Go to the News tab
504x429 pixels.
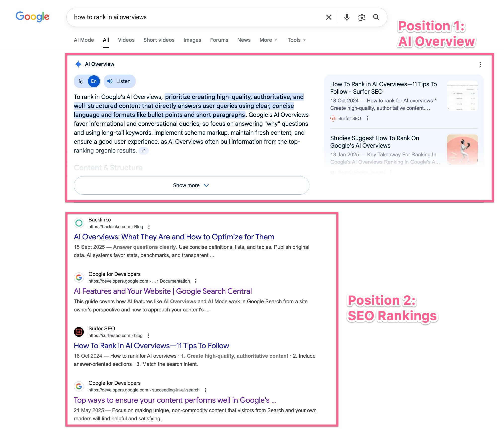pyautogui.click(x=244, y=40)
